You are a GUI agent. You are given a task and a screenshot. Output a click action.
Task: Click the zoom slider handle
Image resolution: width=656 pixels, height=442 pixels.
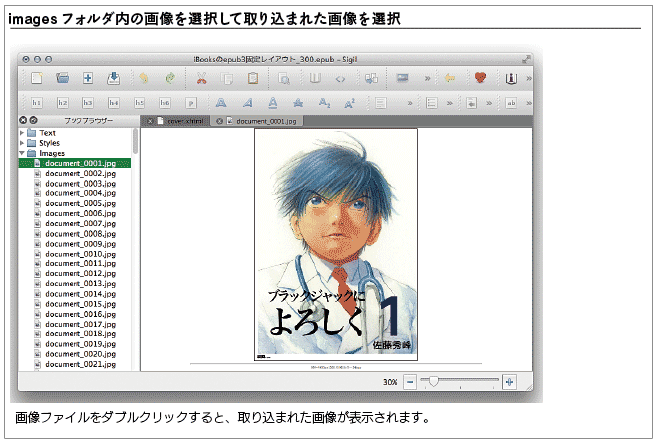pos(433,381)
